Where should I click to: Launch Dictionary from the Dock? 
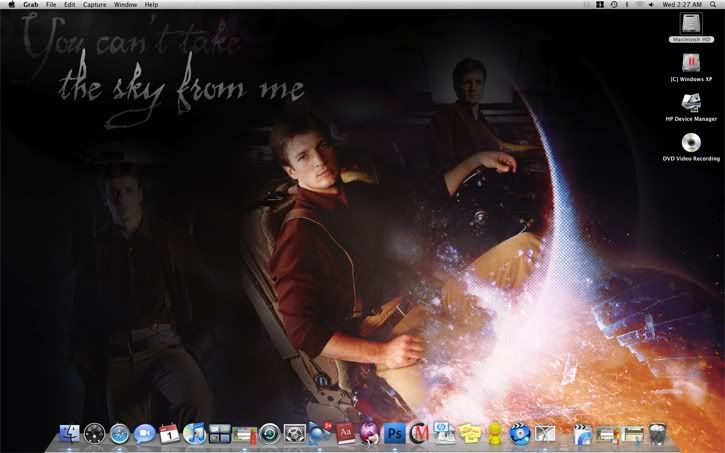click(x=345, y=435)
